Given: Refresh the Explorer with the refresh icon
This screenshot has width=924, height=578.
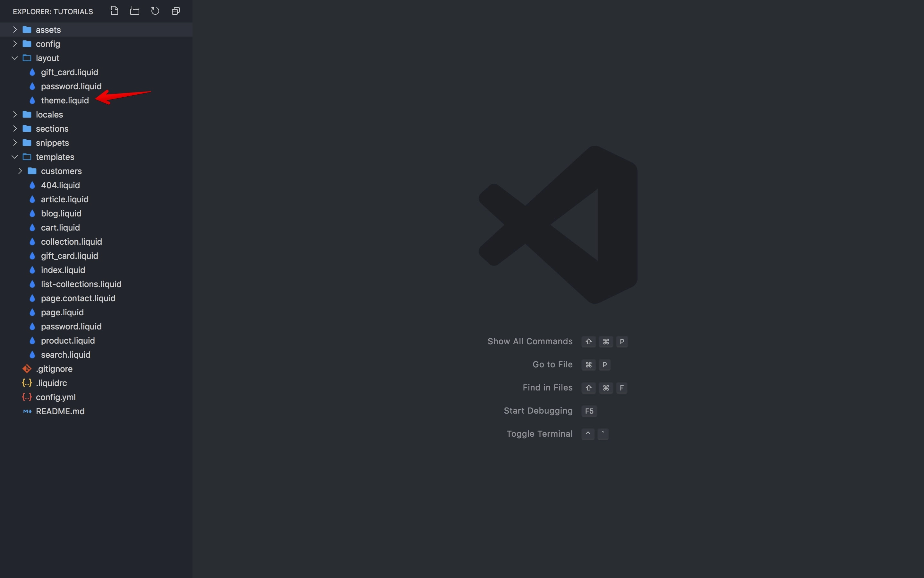Looking at the screenshot, I should click(x=155, y=11).
